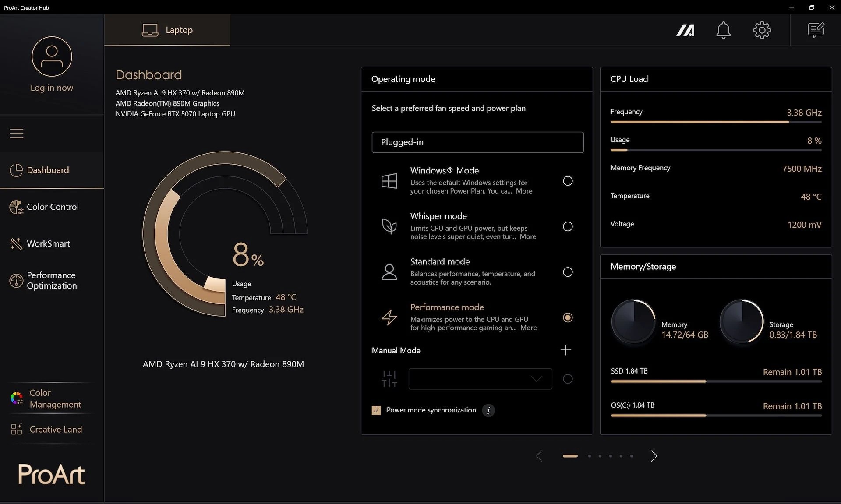Click the profile avatar icon
Image resolution: width=841 pixels, height=504 pixels.
click(52, 56)
